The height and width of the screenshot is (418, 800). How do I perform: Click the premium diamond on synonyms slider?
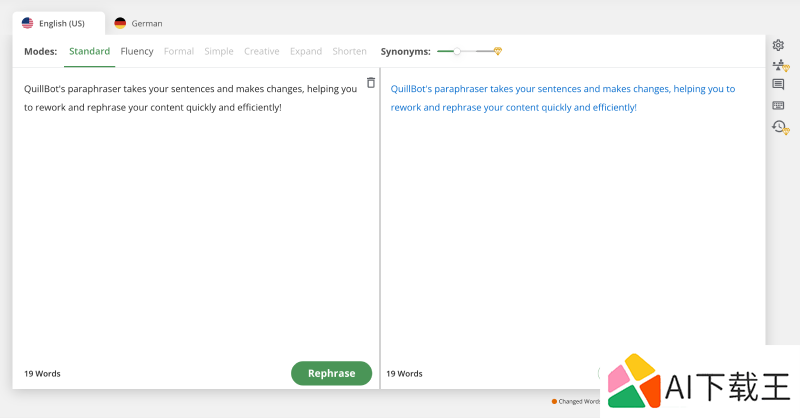[498, 51]
